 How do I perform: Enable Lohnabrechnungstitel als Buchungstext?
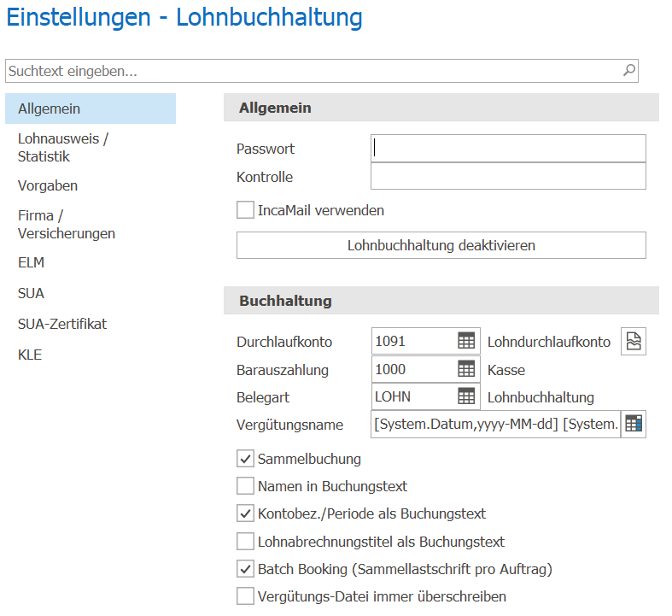(x=245, y=542)
